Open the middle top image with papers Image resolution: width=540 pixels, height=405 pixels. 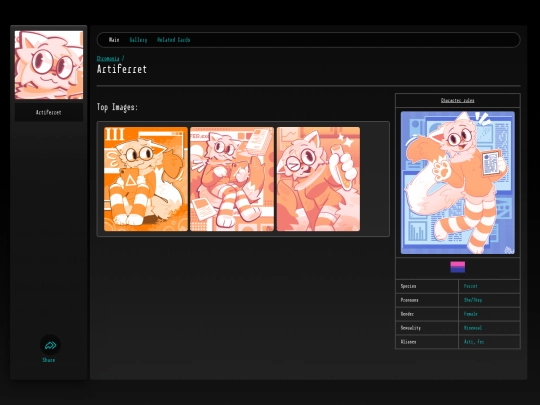pyautogui.click(x=232, y=179)
